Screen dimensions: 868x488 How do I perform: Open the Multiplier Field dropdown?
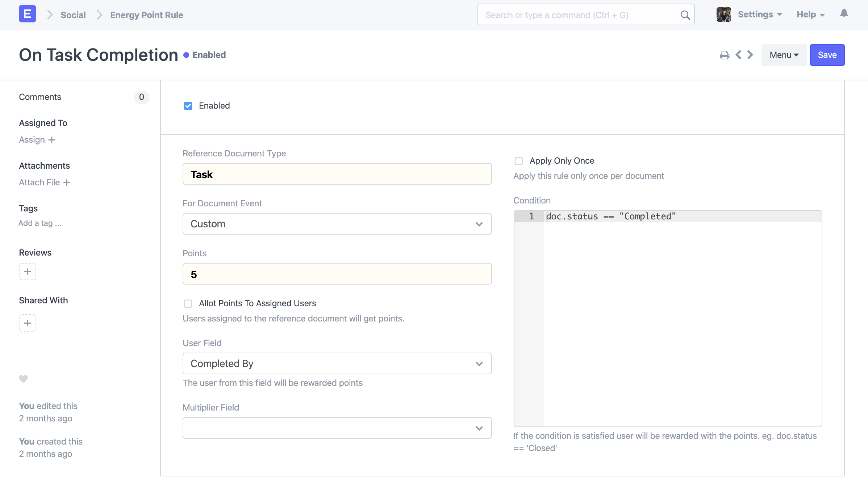coord(337,428)
